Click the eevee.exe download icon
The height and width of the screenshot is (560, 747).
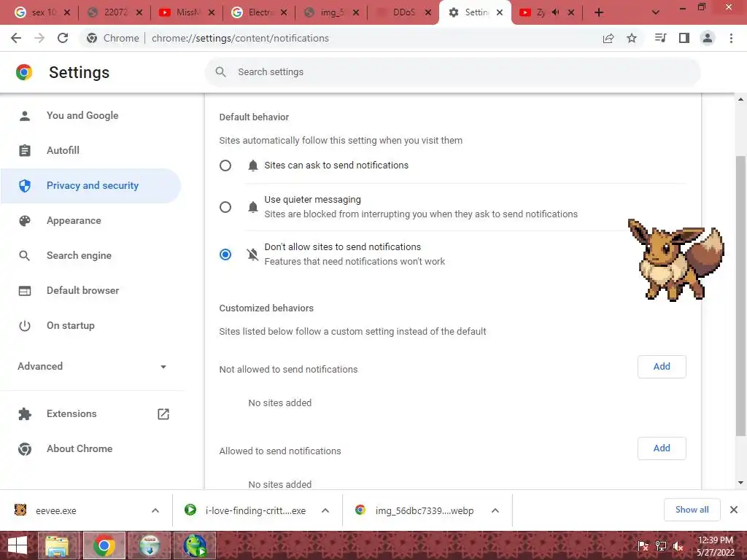(20, 510)
